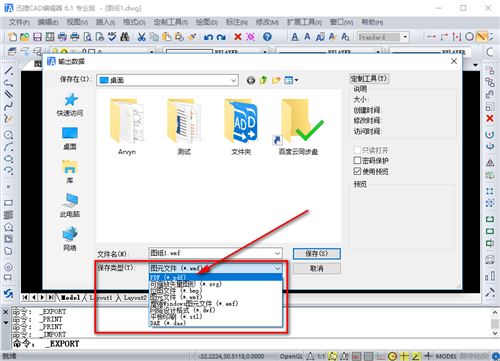The image size is (500, 361).
Task: Click the scissors Cut icon
Action: pos(142,37)
